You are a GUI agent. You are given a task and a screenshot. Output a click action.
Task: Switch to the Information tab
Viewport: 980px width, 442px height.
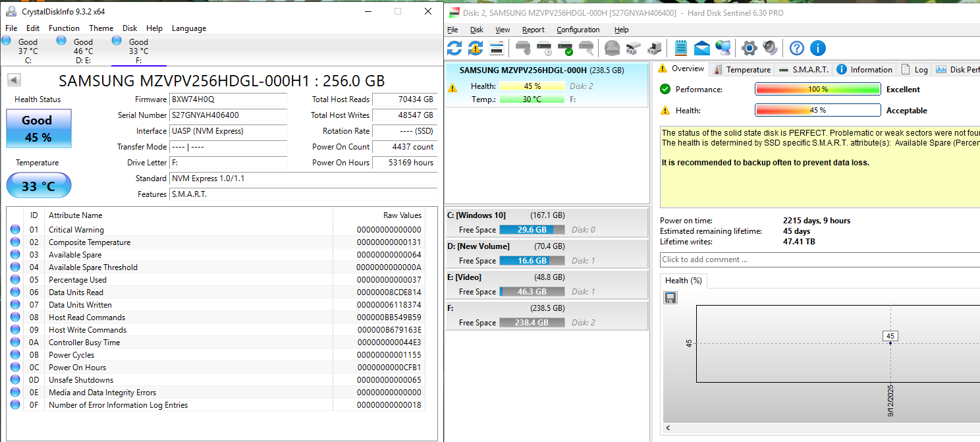tap(864, 69)
